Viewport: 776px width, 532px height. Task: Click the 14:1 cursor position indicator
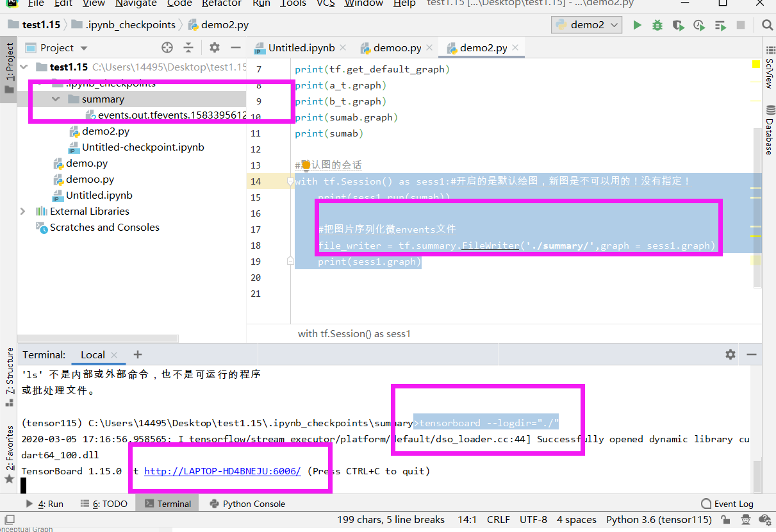point(467,520)
